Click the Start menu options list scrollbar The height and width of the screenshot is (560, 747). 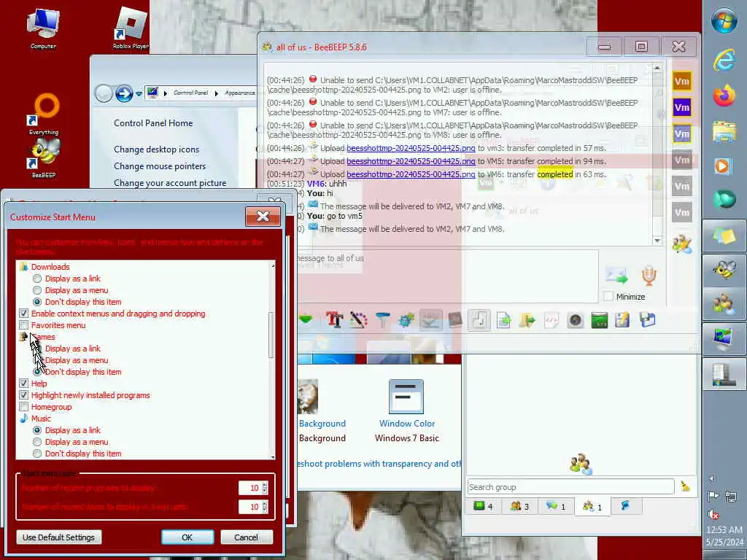(272, 335)
